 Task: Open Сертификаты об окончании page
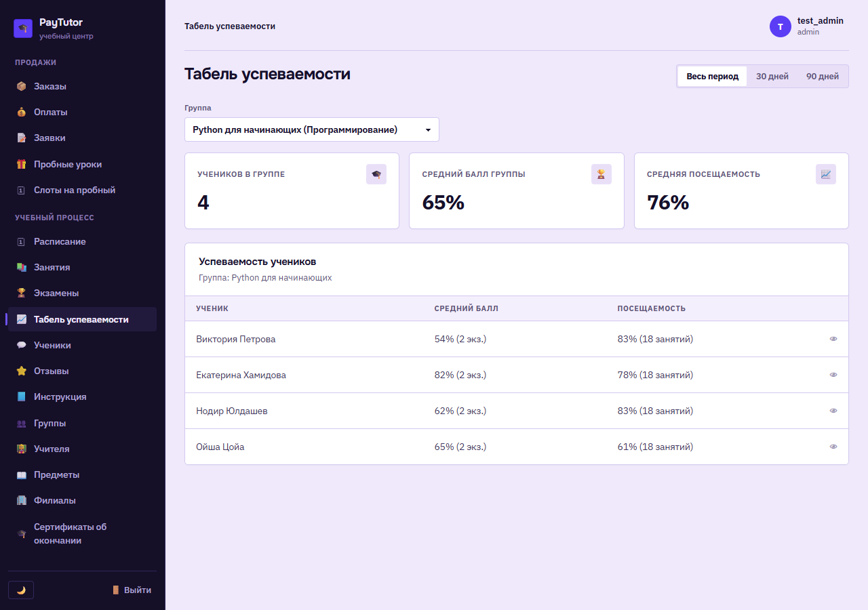(82, 533)
